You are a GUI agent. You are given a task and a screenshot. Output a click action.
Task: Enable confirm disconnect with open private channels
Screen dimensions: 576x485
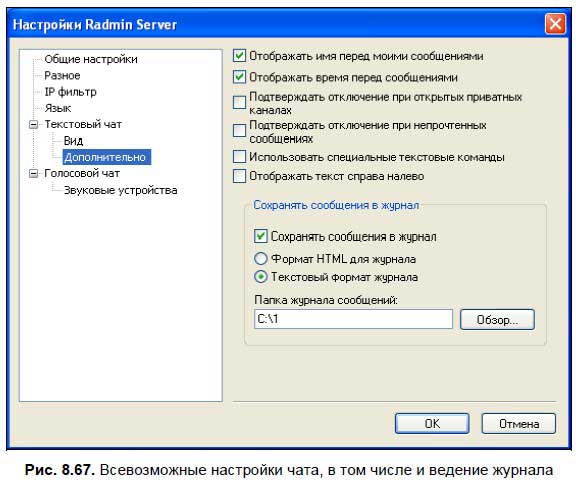[240, 102]
